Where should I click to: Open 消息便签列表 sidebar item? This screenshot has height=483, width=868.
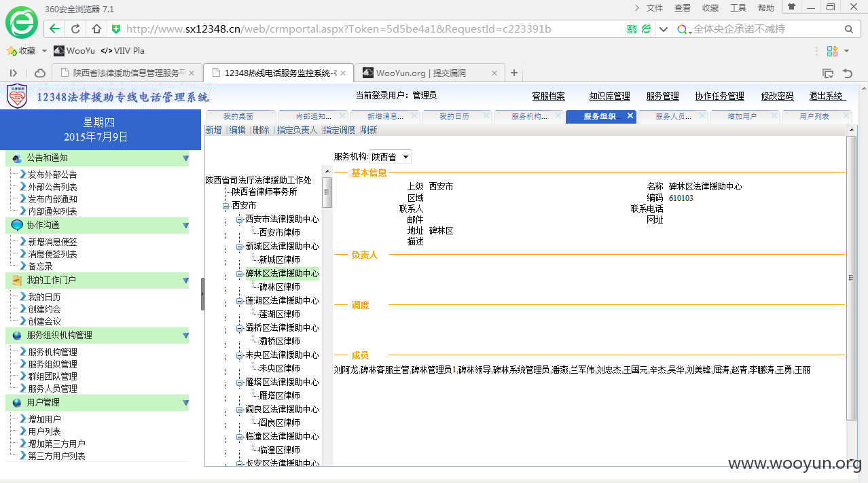52,254
